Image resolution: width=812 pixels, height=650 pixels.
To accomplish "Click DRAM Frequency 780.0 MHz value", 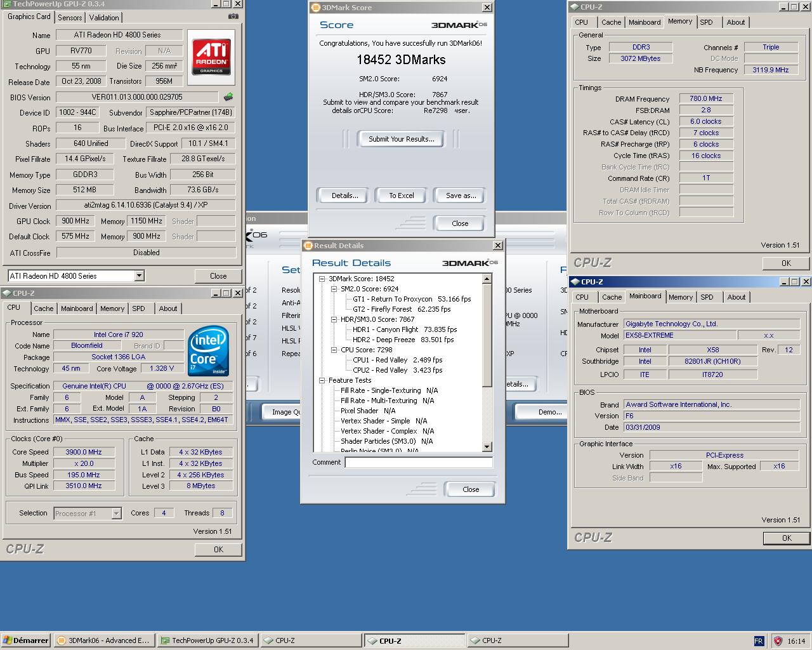I will click(x=706, y=98).
